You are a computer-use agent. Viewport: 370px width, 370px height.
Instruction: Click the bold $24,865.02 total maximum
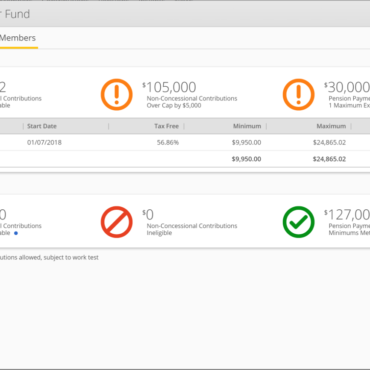(x=329, y=159)
